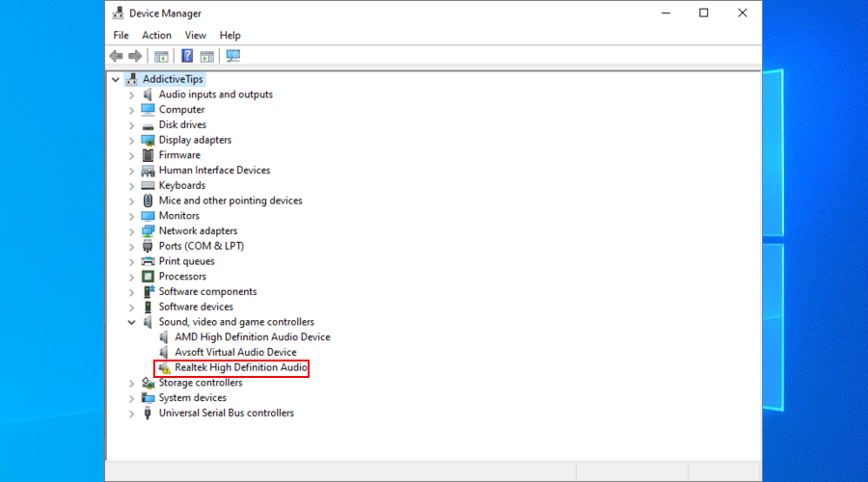Expand the Network adapters chevron
868x482 pixels.
pos(131,231)
